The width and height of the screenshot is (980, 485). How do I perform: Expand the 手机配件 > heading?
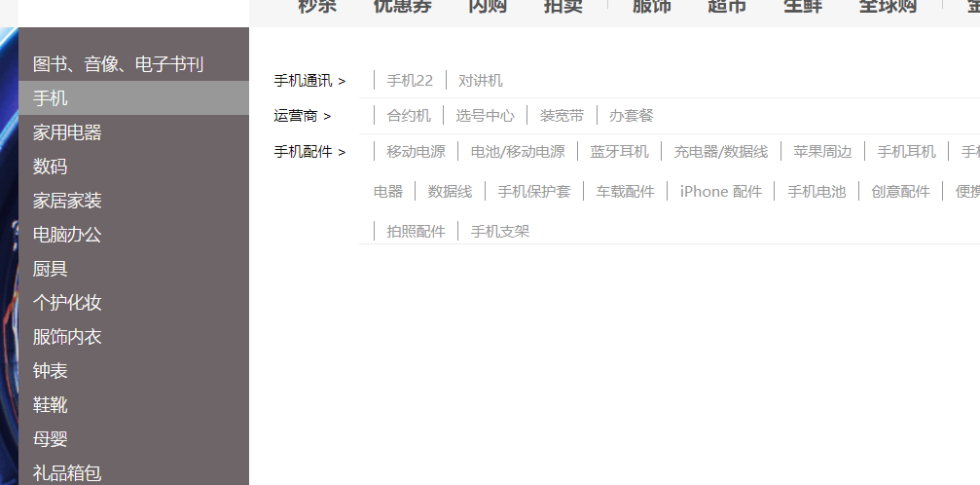[x=309, y=152]
